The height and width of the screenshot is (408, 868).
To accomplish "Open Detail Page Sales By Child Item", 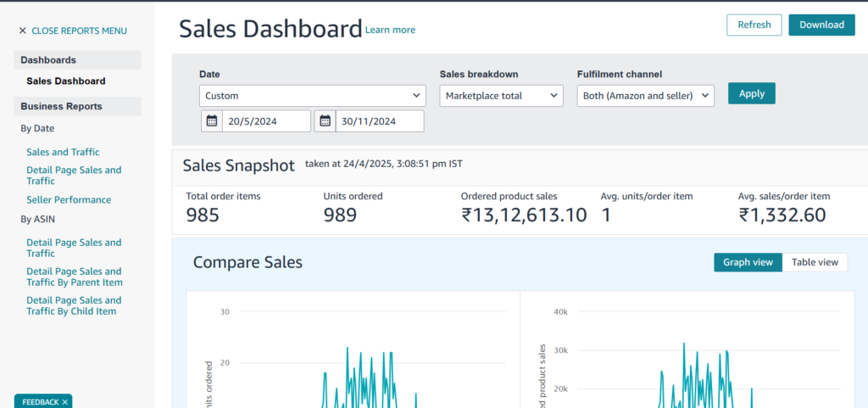I will 74,305.
